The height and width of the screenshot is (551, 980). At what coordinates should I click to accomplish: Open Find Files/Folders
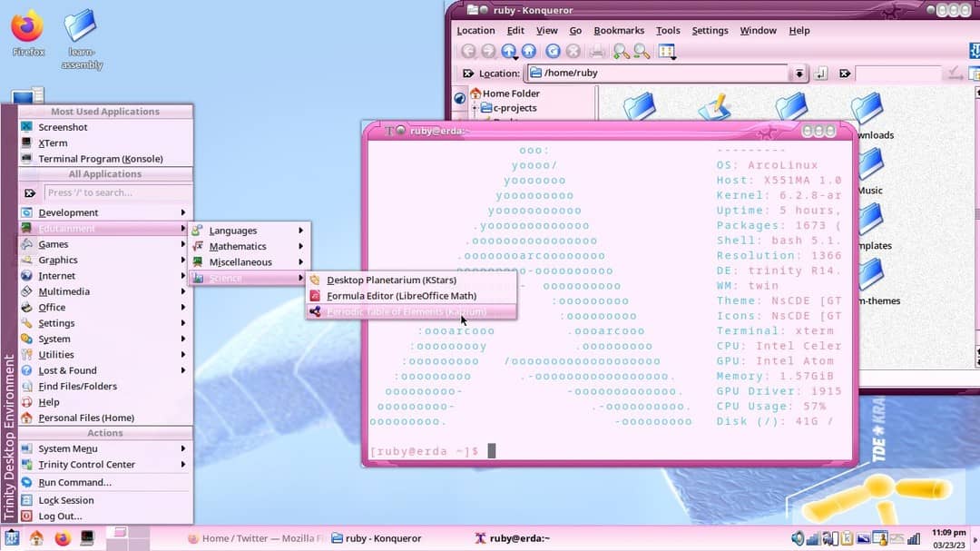click(x=105, y=386)
